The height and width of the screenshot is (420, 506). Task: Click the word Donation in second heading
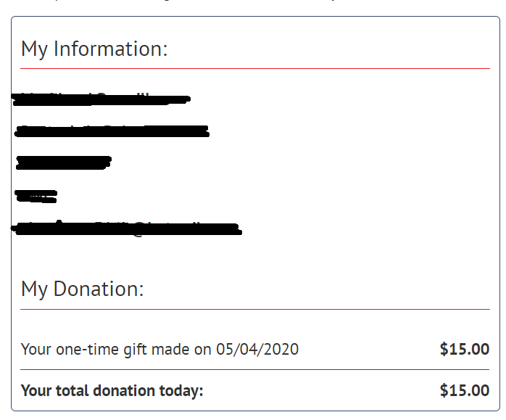point(99,288)
